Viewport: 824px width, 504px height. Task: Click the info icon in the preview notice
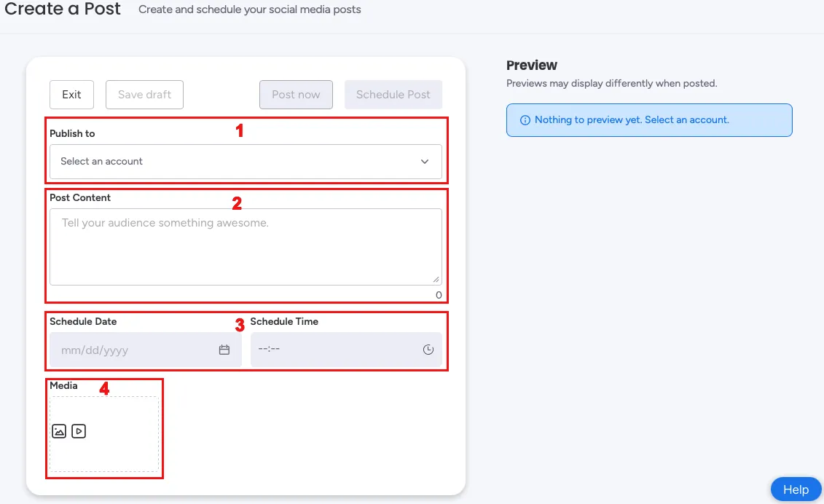(x=525, y=120)
